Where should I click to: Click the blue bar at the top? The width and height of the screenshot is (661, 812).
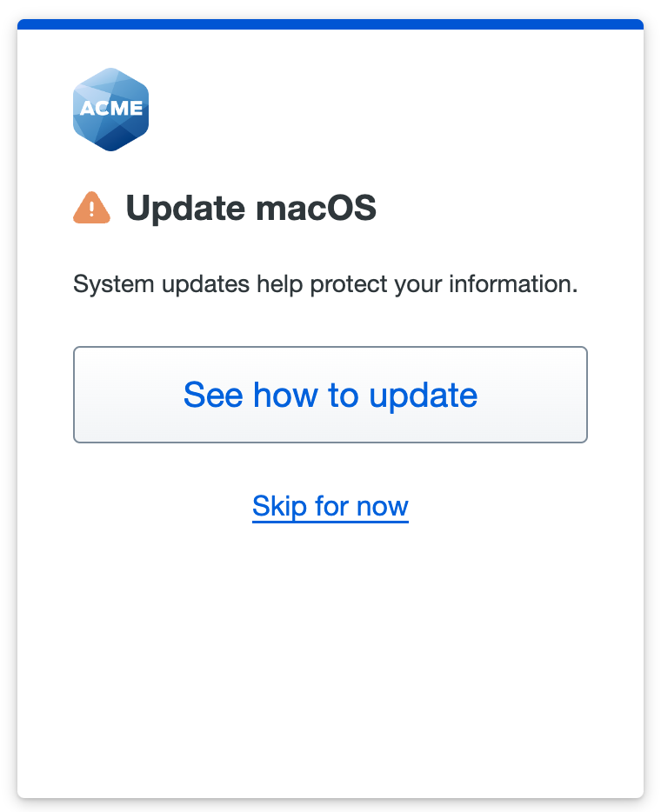[x=330, y=26]
